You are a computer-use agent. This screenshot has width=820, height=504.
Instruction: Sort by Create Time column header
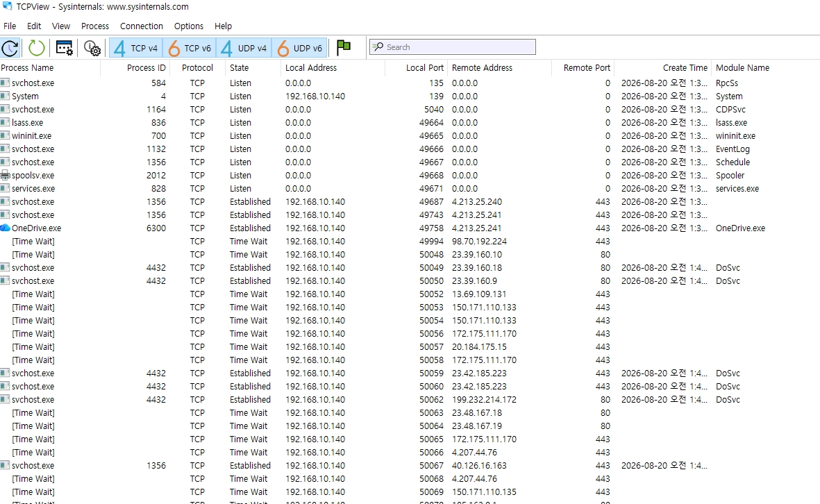pos(662,68)
